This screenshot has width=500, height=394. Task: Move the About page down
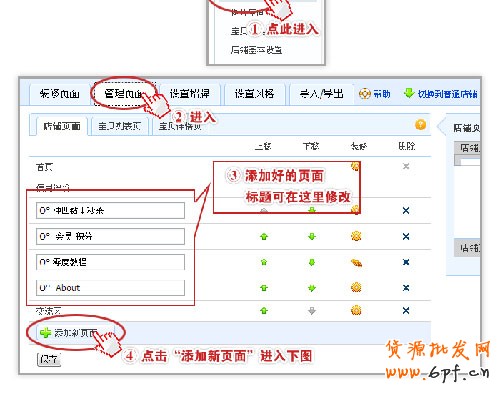312,288
